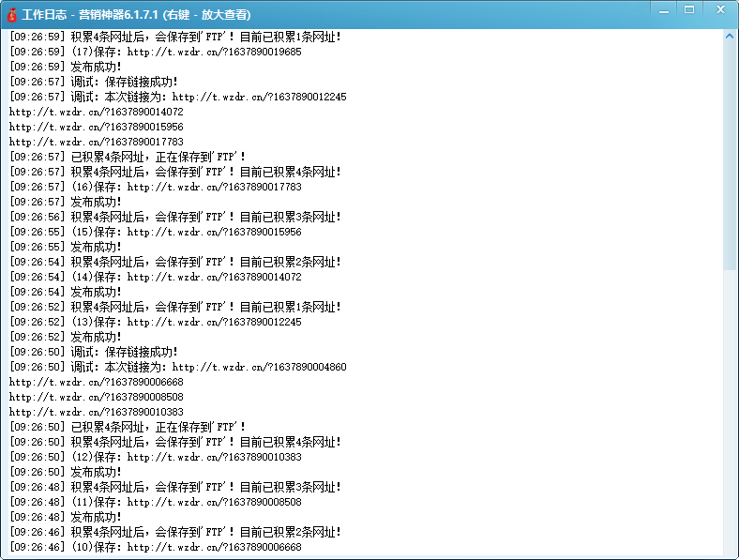Click 调试 link line ending in 04860
The height and width of the screenshot is (560, 739).
[x=178, y=367]
